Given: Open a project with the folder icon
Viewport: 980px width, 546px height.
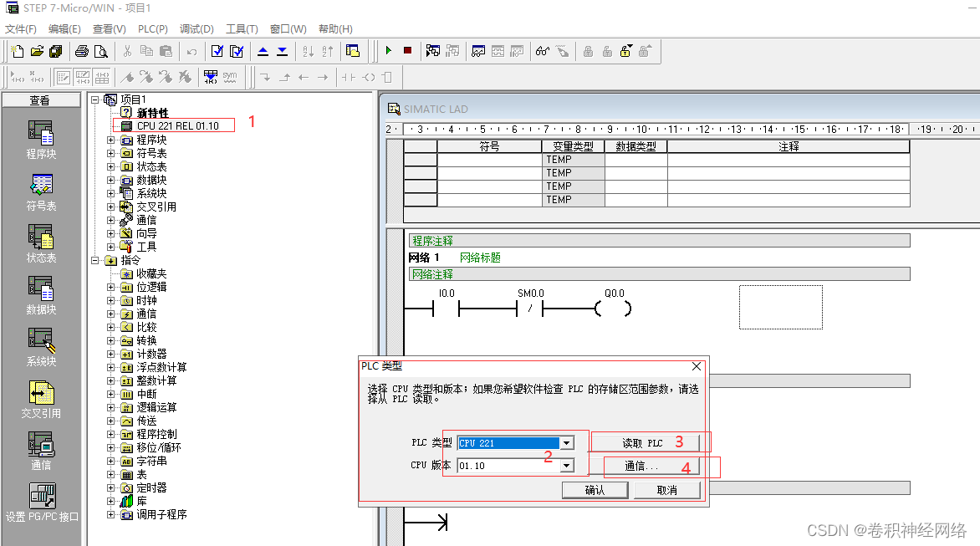Looking at the screenshot, I should click(37, 51).
